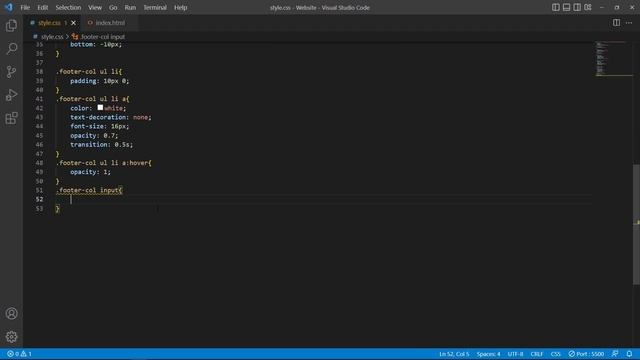Viewport: 640px width, 360px height.
Task: Click "transition: 0.5s;" line
Action: [x=101, y=144]
